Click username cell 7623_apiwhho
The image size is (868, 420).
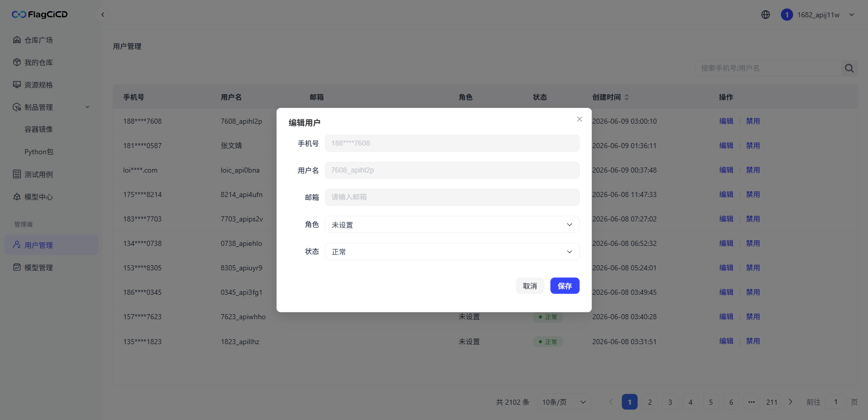pos(243,317)
